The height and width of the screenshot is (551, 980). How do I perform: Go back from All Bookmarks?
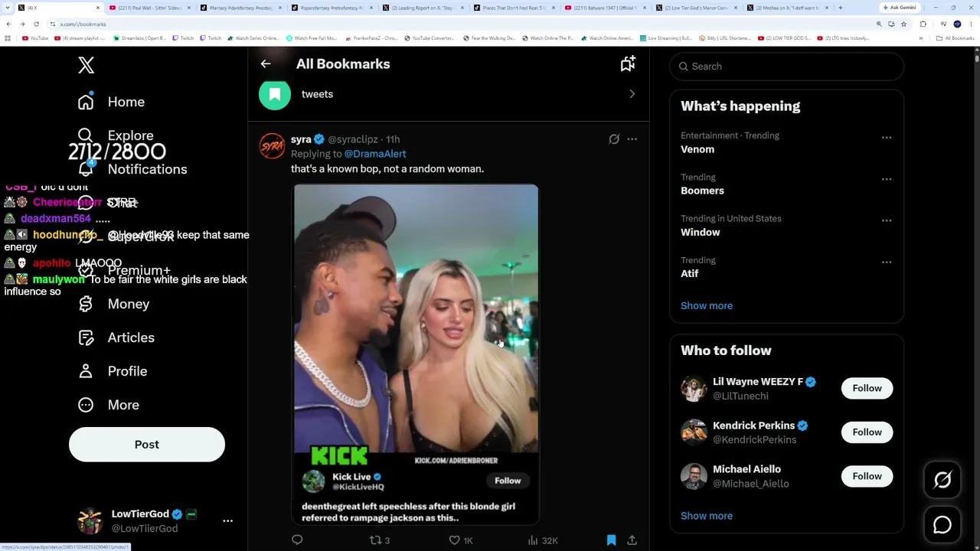pyautogui.click(x=266, y=64)
